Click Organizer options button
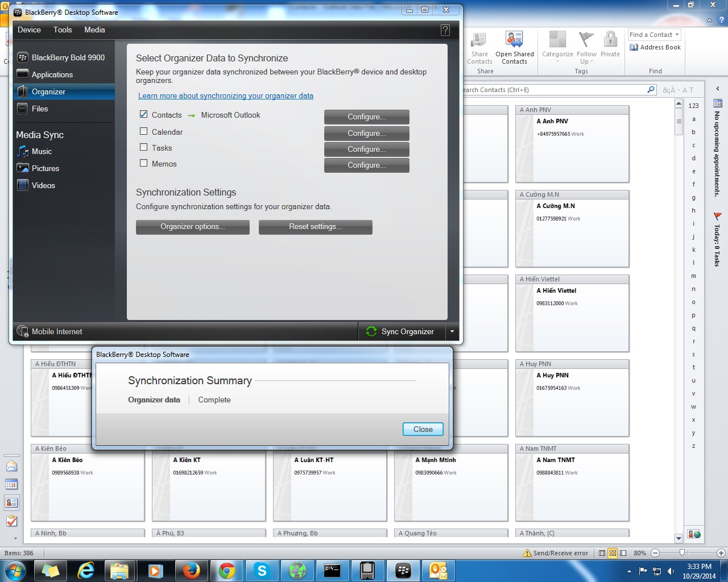Image resolution: width=728 pixels, height=582 pixels. [x=193, y=227]
